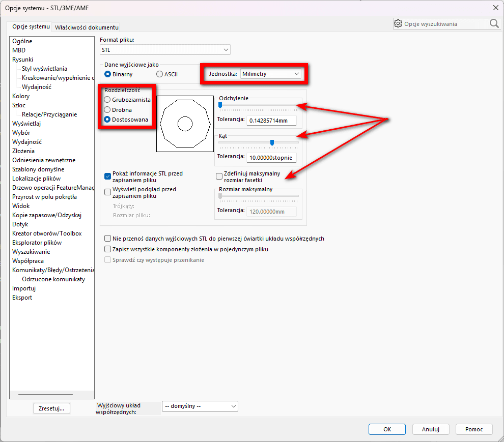Click the search magnifier icon

(494, 24)
